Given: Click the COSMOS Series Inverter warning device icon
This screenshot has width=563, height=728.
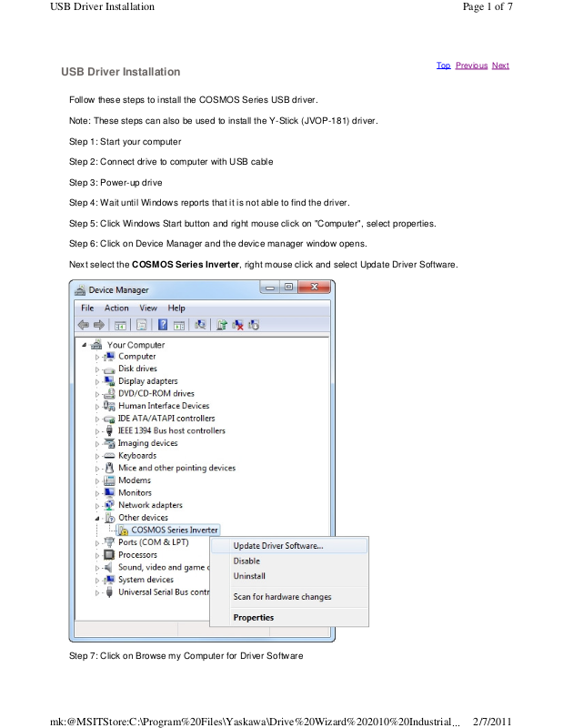Looking at the screenshot, I should coord(123,531).
